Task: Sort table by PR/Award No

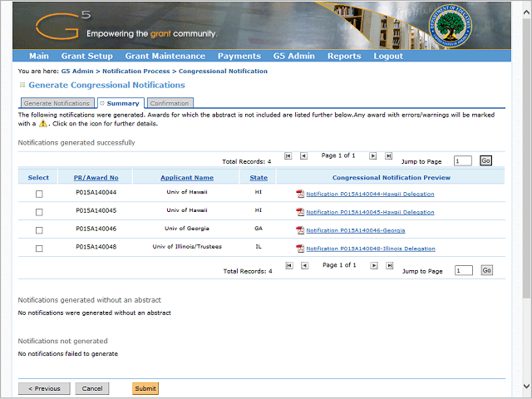Action: click(96, 177)
